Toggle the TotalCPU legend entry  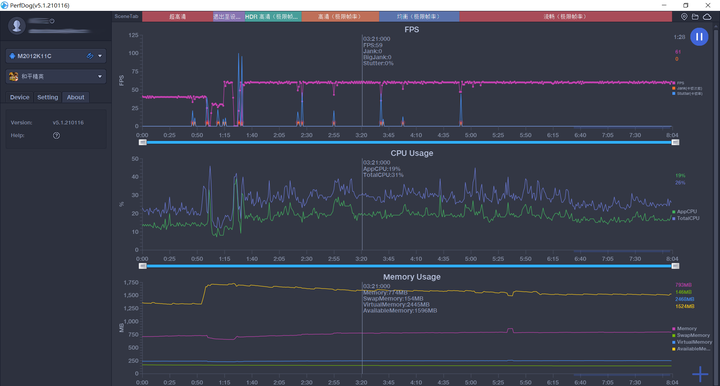[x=686, y=218]
